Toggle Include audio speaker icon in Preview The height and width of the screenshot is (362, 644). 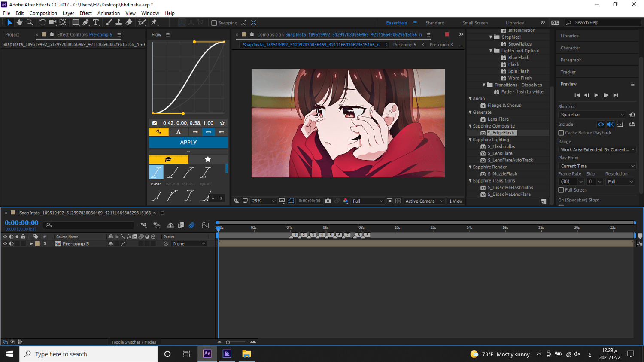[x=611, y=124]
